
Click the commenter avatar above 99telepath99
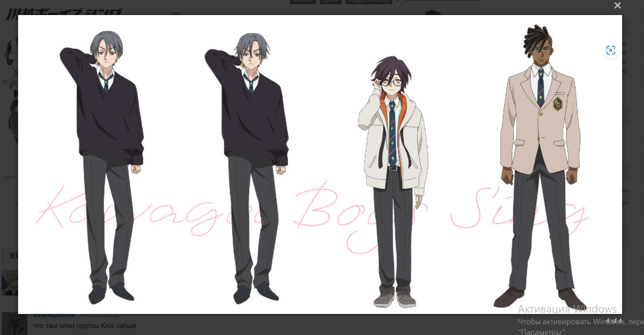click(9, 282)
